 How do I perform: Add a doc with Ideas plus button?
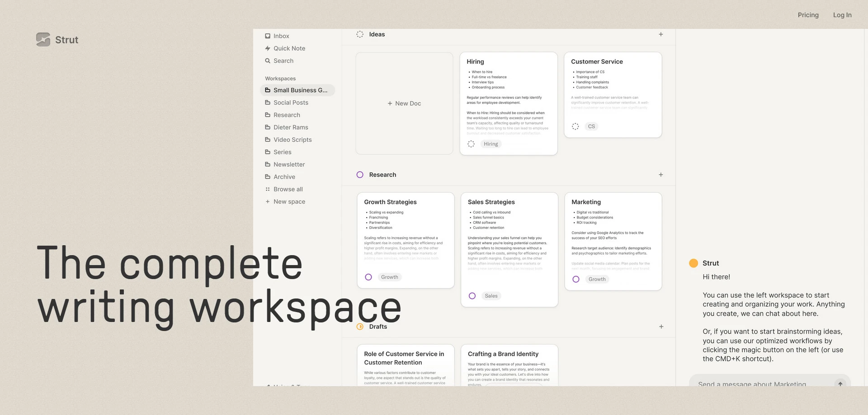point(661,34)
